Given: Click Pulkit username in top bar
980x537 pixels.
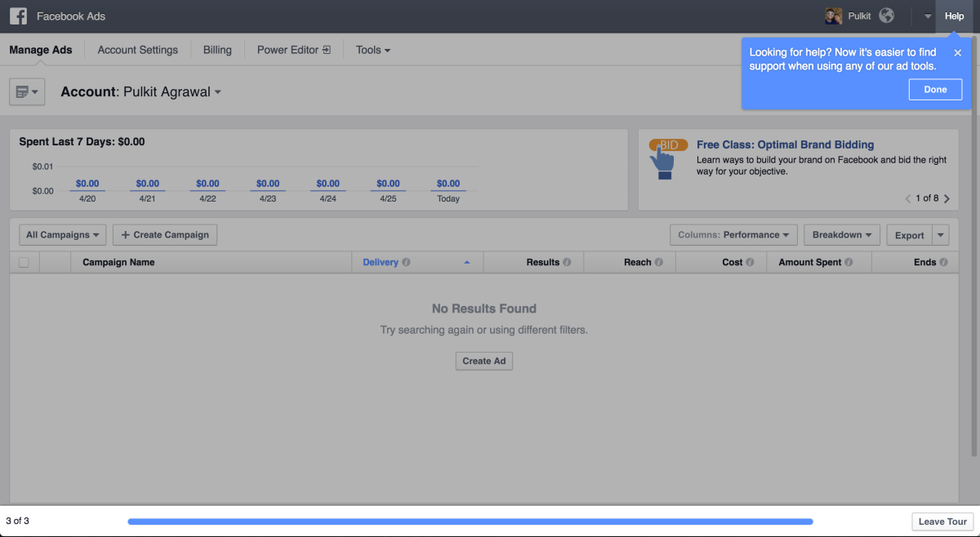Looking at the screenshot, I should [859, 16].
